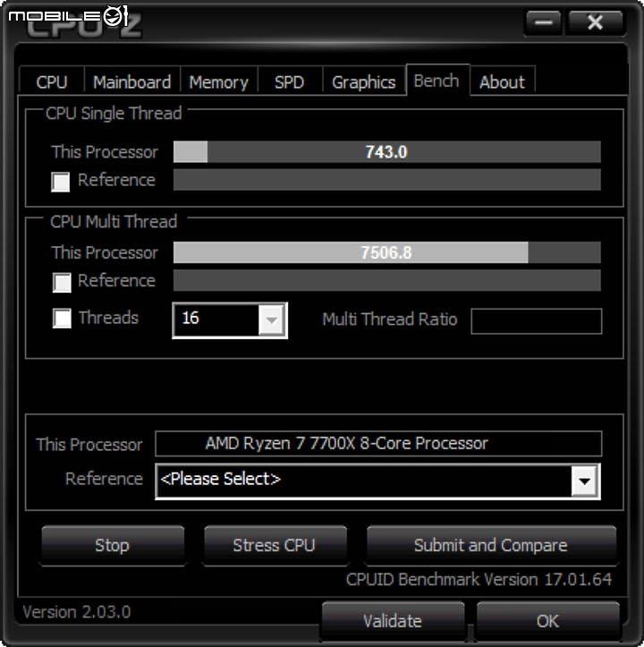
Task: Click the Multi Thread Ratio field
Action: tap(537, 321)
